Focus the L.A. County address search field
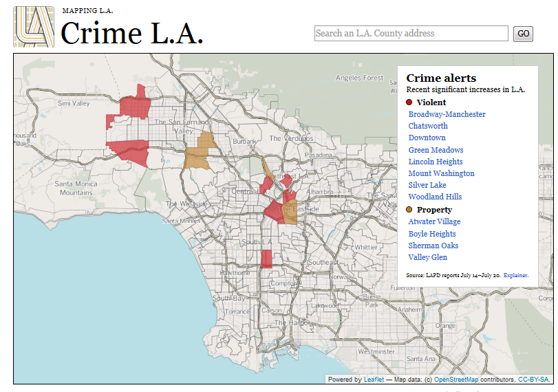Screen dimensions: 558x392 pos(411,34)
